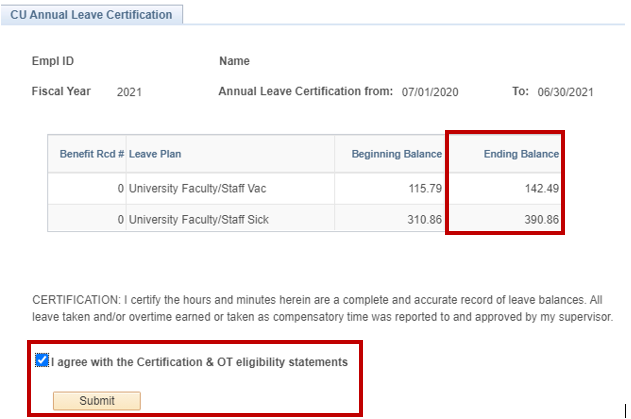
Task: Click the Empl ID label
Action: point(53,61)
